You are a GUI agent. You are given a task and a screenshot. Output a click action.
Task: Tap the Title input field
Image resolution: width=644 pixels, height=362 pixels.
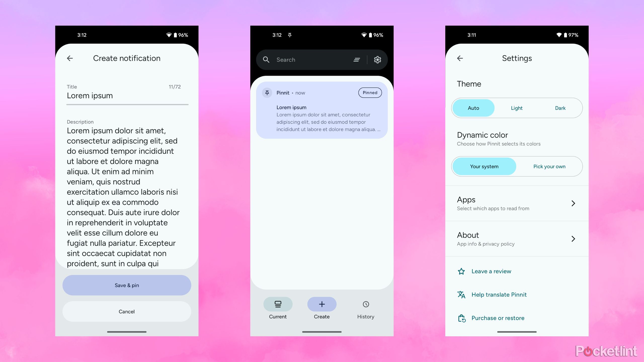(127, 96)
